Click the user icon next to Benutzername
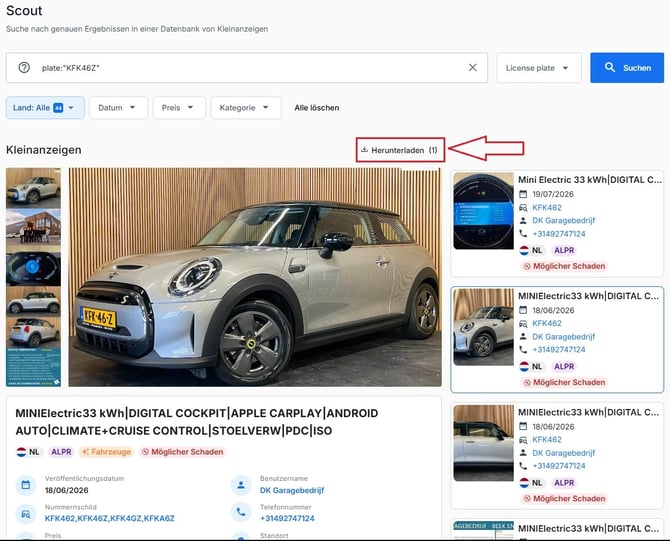The height and width of the screenshot is (541, 670). coord(241,485)
